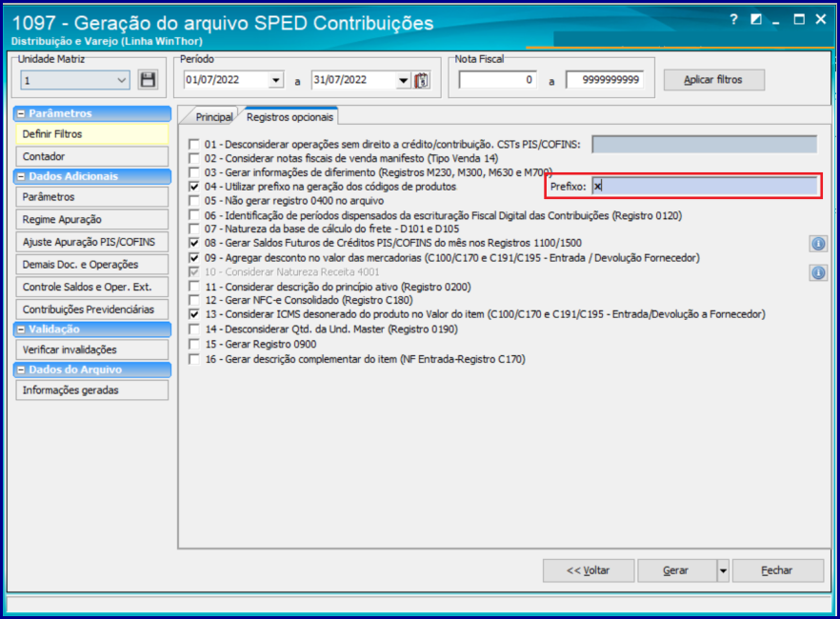
Task: Open the calendar icon next to Período dates
Action: [422, 80]
